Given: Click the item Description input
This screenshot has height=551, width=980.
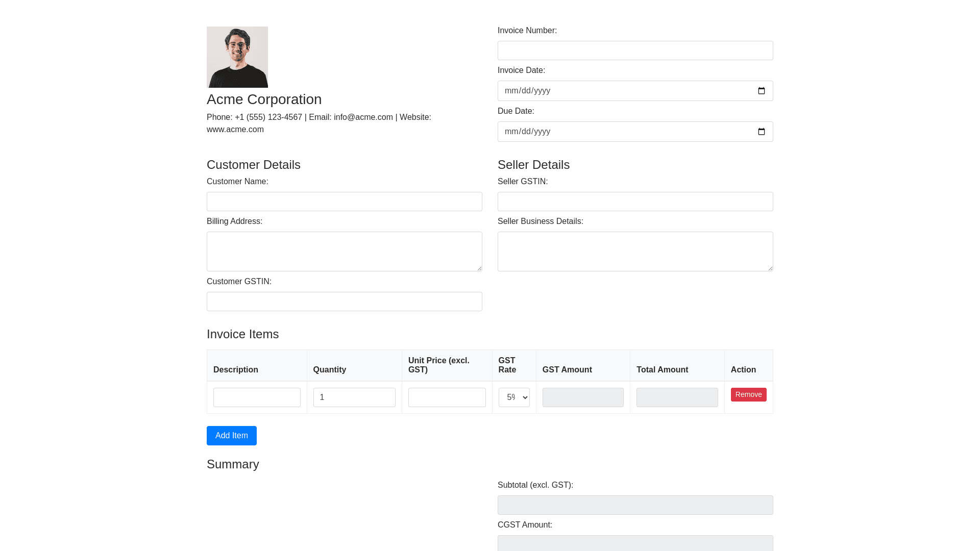Looking at the screenshot, I should 257,397.
